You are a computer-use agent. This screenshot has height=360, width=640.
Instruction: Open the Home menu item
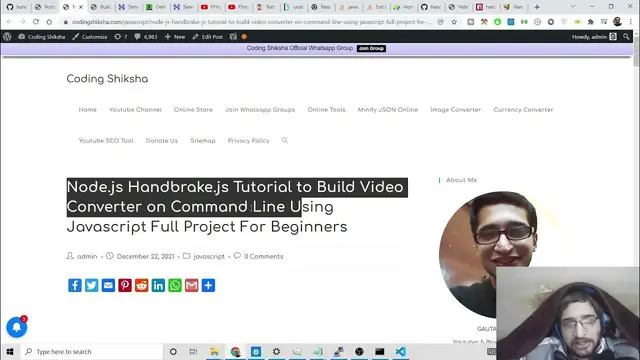[87, 109]
